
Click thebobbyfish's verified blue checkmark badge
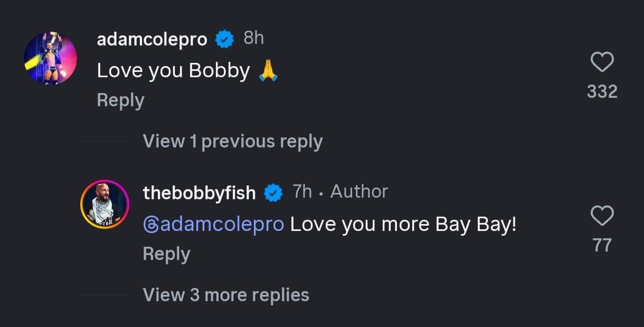tap(274, 192)
